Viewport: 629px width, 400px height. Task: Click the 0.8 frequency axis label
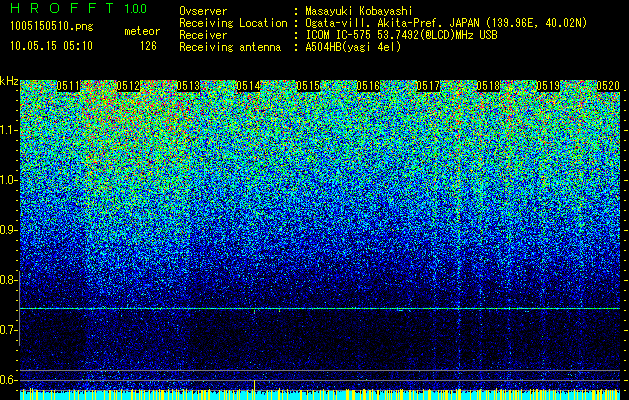tap(9, 280)
